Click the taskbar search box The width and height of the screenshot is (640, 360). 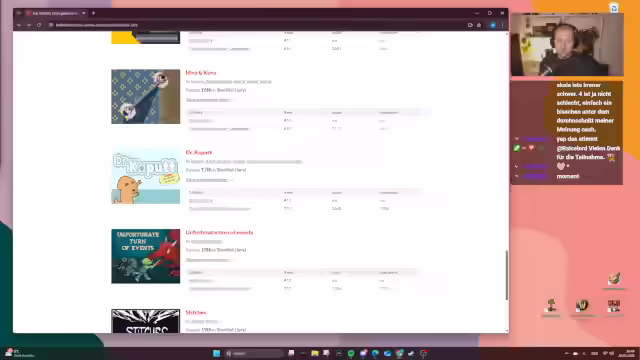254,353
